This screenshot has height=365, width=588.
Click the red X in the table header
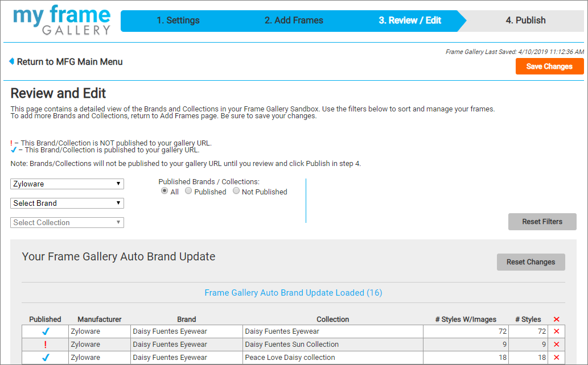coord(557,320)
